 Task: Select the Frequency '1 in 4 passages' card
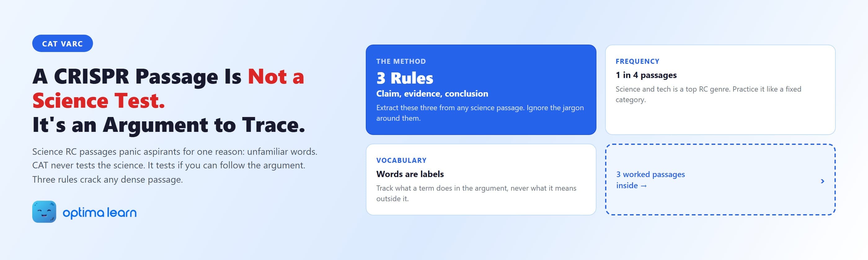[x=720, y=89]
